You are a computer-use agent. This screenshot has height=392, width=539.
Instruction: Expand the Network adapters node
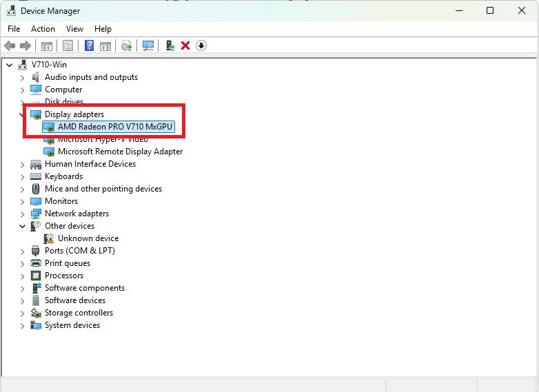22,214
